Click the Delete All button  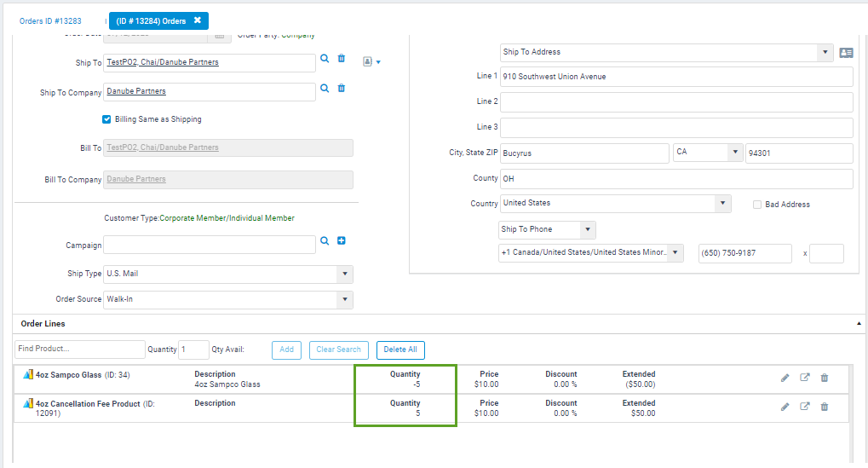400,350
